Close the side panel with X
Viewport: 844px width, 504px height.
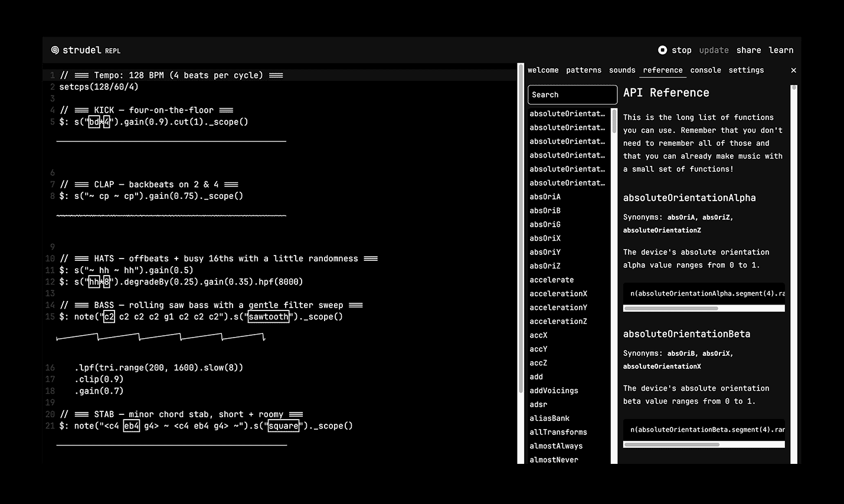point(793,70)
